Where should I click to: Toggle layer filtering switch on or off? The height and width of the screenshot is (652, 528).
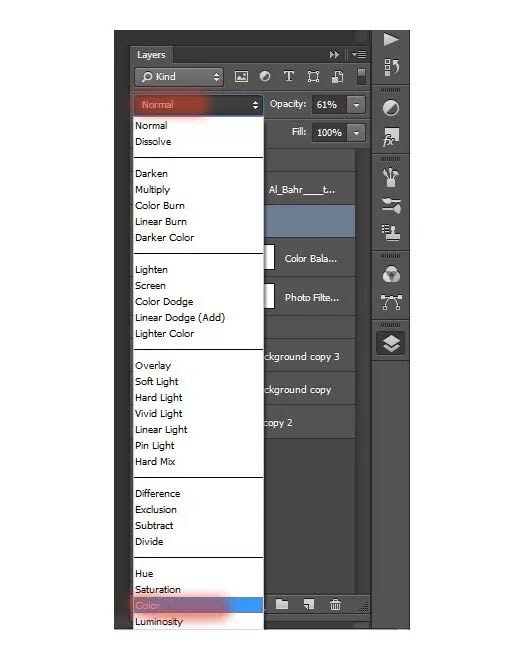361,77
